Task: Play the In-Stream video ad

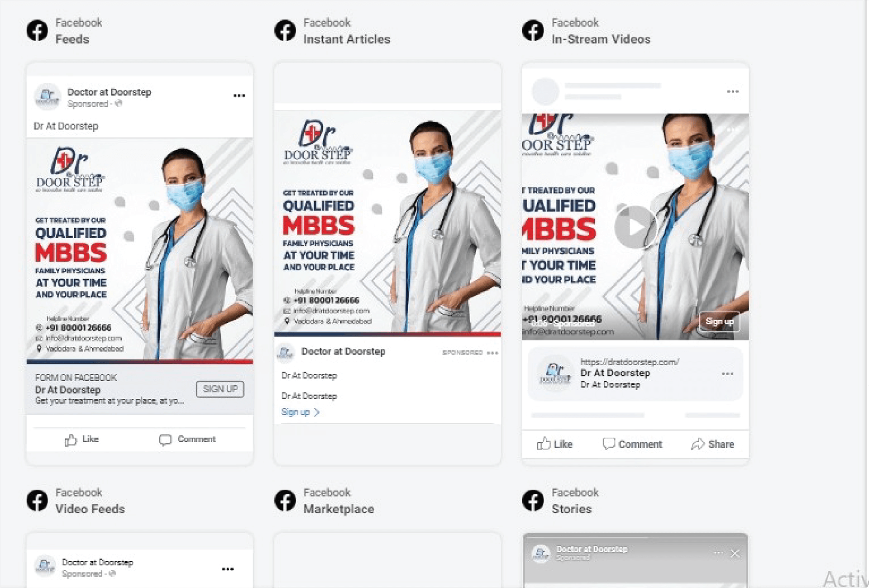Action: tap(635, 227)
